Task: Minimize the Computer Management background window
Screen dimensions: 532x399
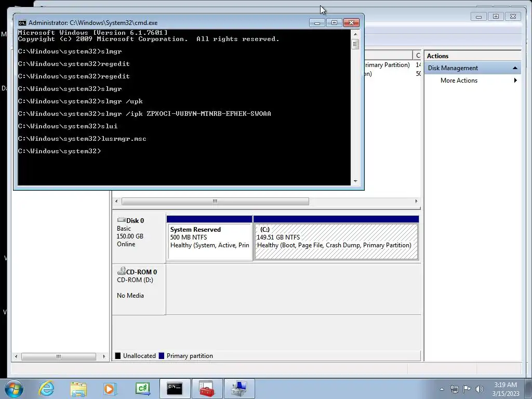Action: 478,16
